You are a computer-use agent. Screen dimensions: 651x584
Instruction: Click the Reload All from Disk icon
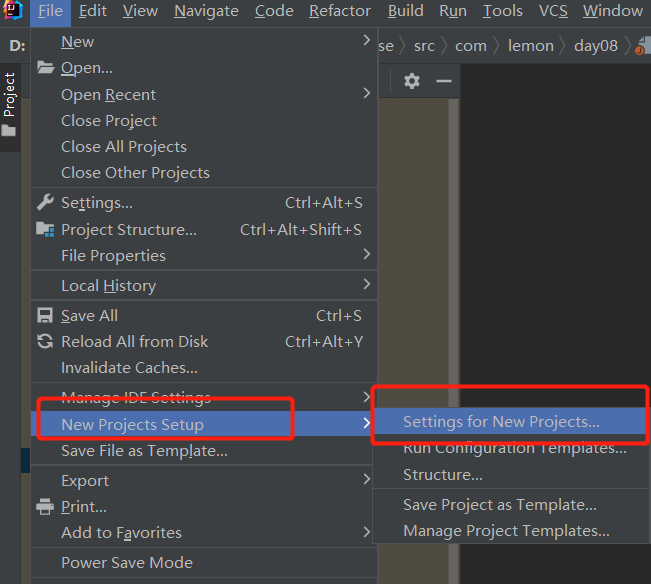45,342
